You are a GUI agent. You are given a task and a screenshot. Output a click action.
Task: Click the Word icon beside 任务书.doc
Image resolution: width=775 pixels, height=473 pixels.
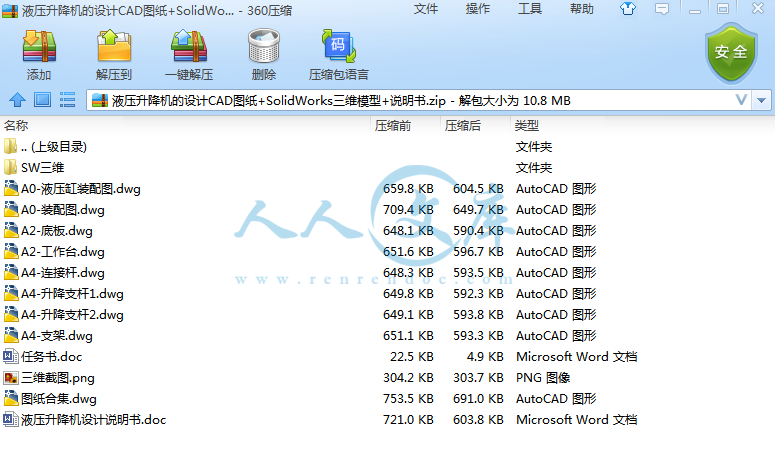click(x=10, y=356)
